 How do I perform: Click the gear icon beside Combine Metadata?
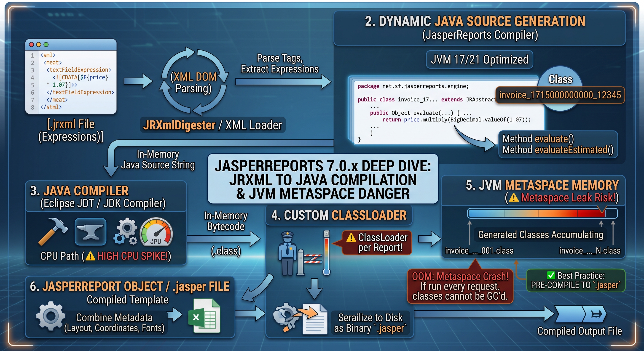51,316
